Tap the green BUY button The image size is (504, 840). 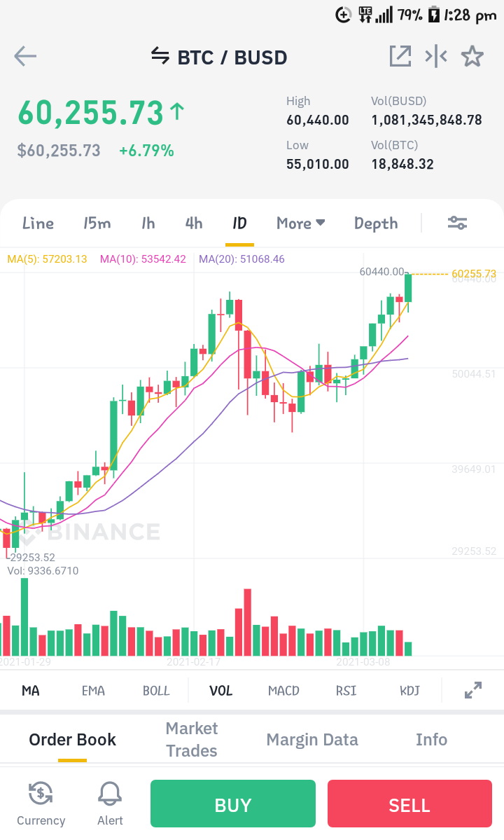(x=232, y=804)
